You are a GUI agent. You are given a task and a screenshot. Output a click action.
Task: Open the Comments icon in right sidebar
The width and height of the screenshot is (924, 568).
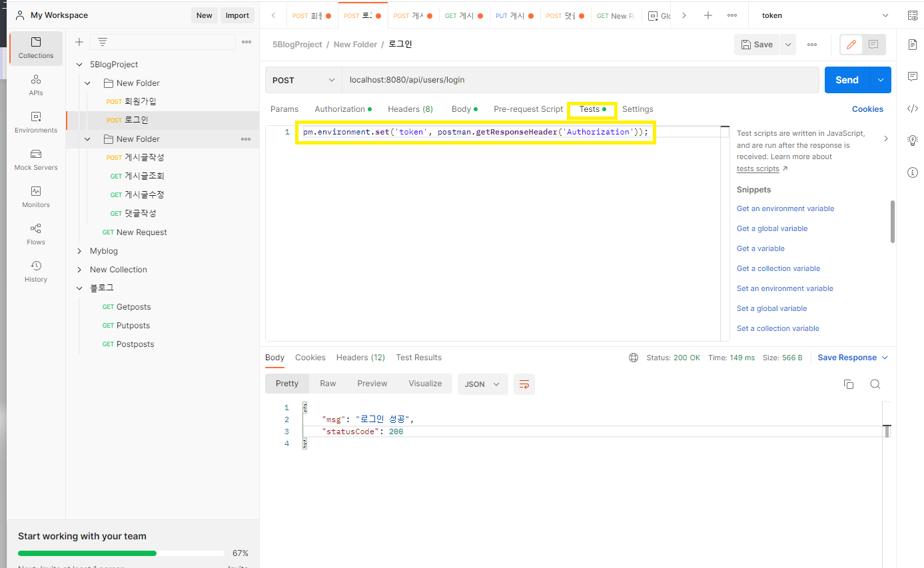[913, 77]
